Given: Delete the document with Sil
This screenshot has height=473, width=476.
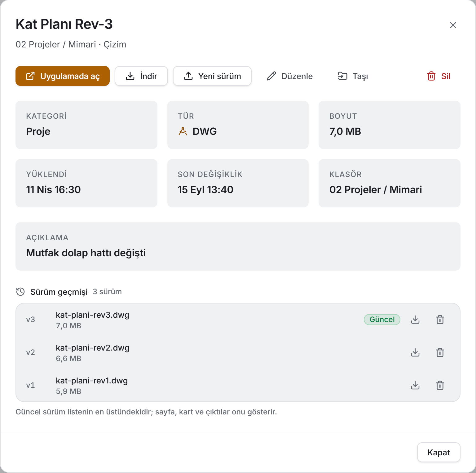Looking at the screenshot, I should click(439, 76).
